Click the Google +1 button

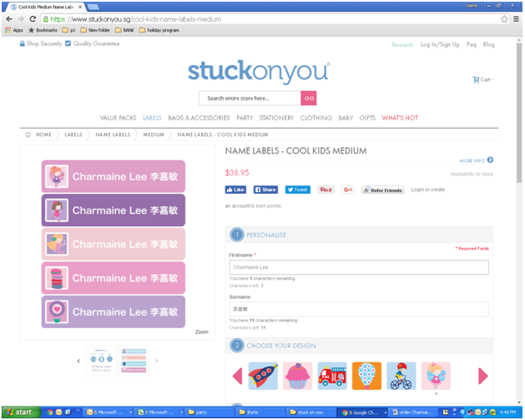click(x=348, y=190)
